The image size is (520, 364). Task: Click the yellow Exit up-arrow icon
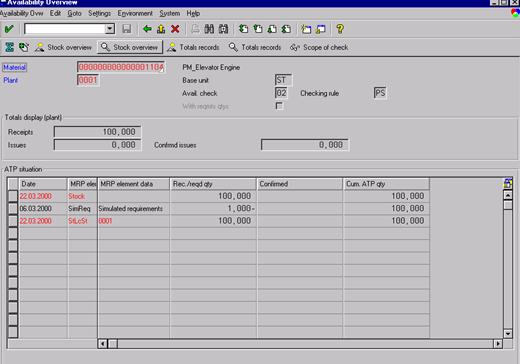click(x=161, y=29)
